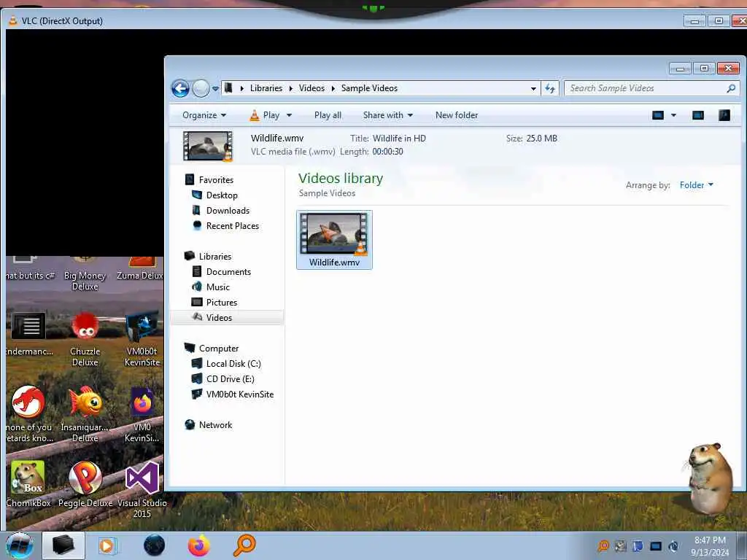The height and width of the screenshot is (560, 747).
Task: Expand the address bar history dropdown
Action: coord(533,88)
